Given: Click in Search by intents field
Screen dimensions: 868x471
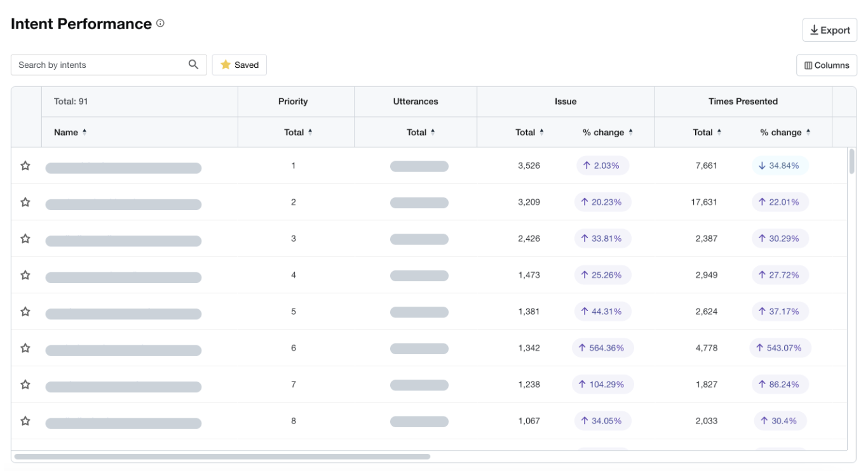Looking at the screenshot, I should click(x=102, y=65).
